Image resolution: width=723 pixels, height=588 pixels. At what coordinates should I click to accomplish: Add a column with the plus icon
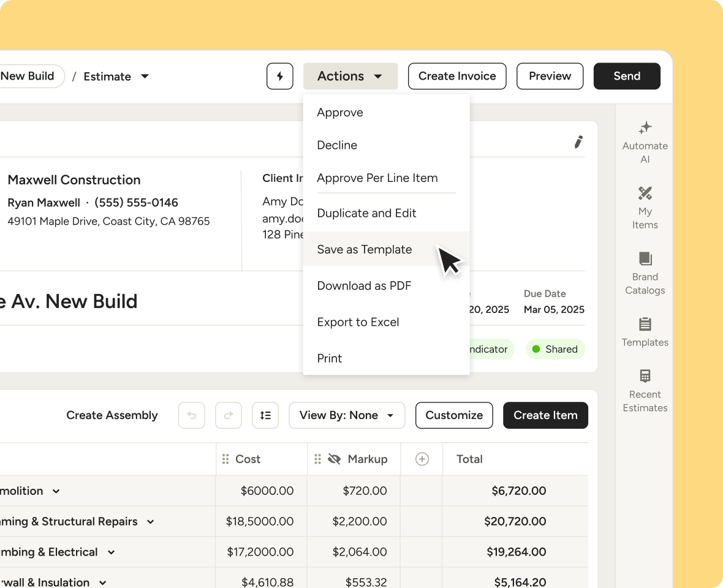tap(422, 459)
